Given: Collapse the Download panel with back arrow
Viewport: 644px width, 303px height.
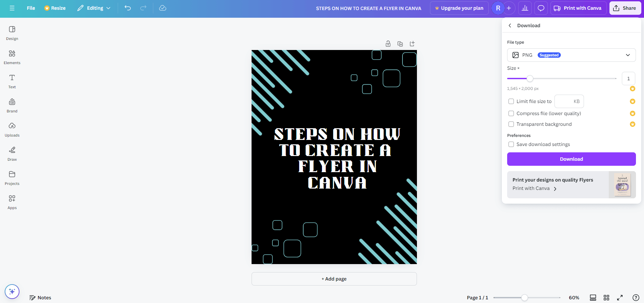Looking at the screenshot, I should [509, 25].
